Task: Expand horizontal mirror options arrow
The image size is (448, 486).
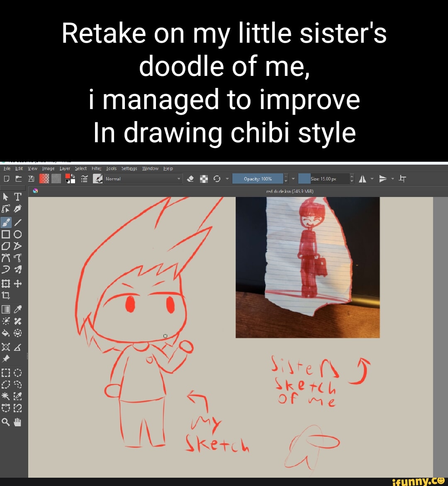Action: [x=372, y=179]
